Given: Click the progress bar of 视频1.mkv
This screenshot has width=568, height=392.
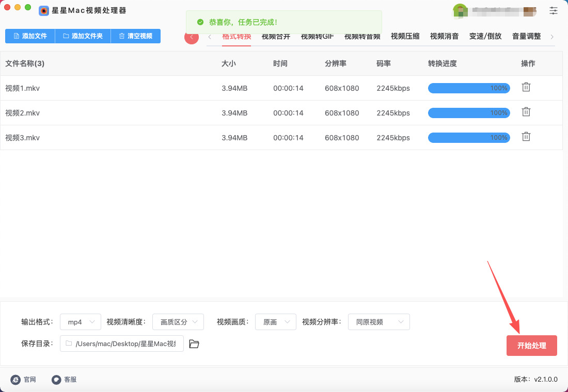Looking at the screenshot, I should [x=468, y=88].
